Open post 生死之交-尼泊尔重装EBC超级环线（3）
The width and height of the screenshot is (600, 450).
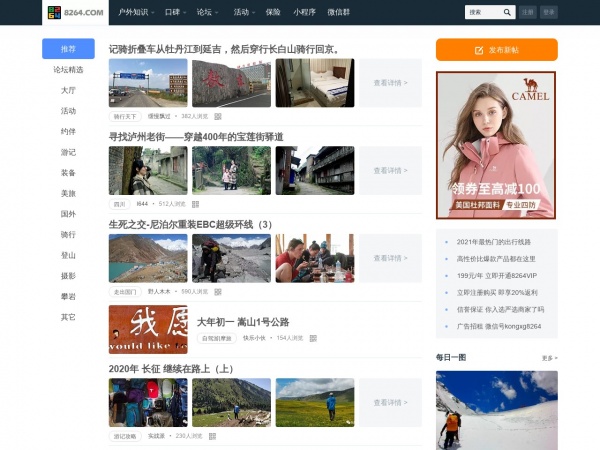190,225
